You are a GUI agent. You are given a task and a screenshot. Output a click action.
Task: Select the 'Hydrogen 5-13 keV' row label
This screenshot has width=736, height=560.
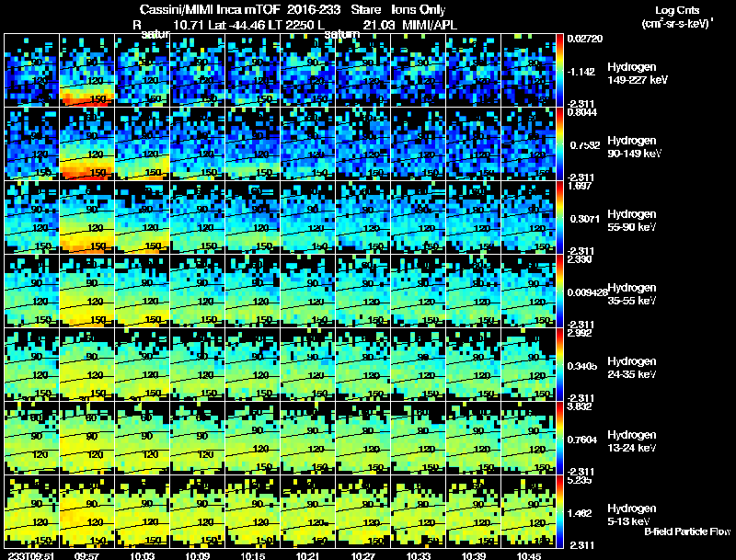pyautogui.click(x=632, y=515)
